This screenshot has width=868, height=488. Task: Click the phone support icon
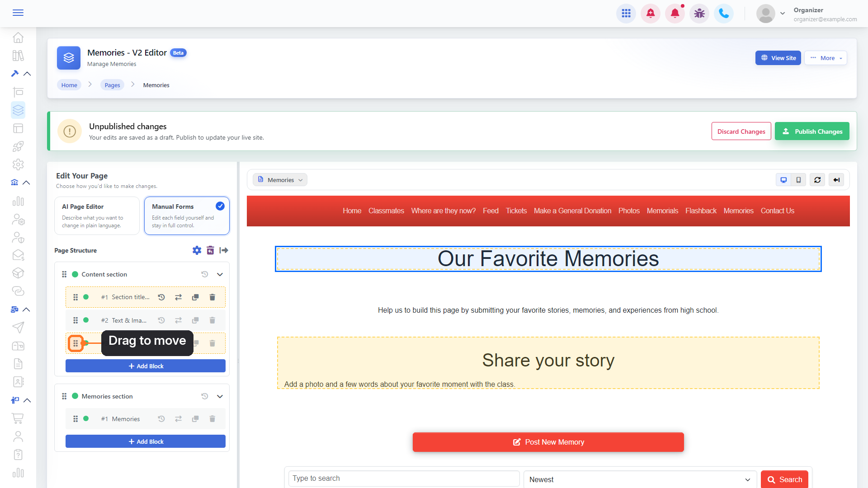724,14
